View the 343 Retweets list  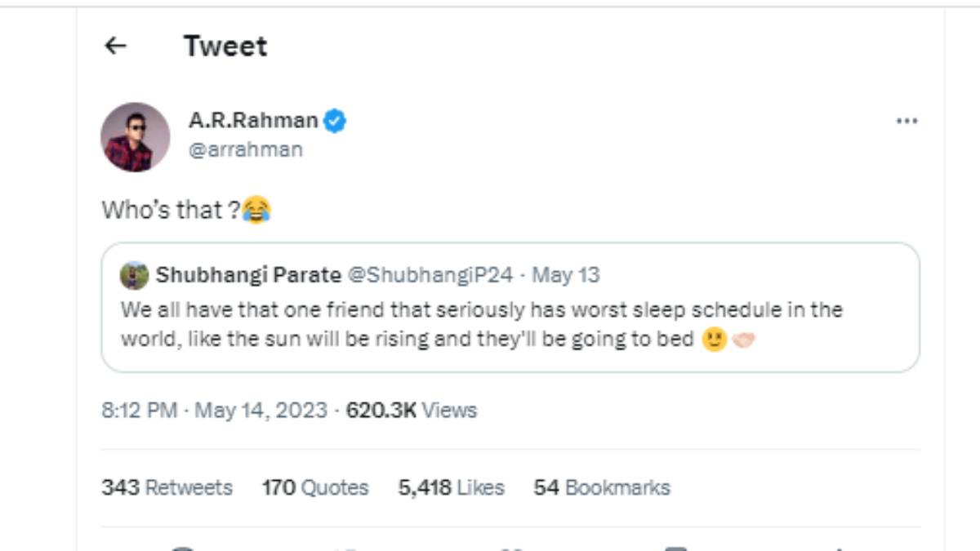pyautogui.click(x=166, y=487)
